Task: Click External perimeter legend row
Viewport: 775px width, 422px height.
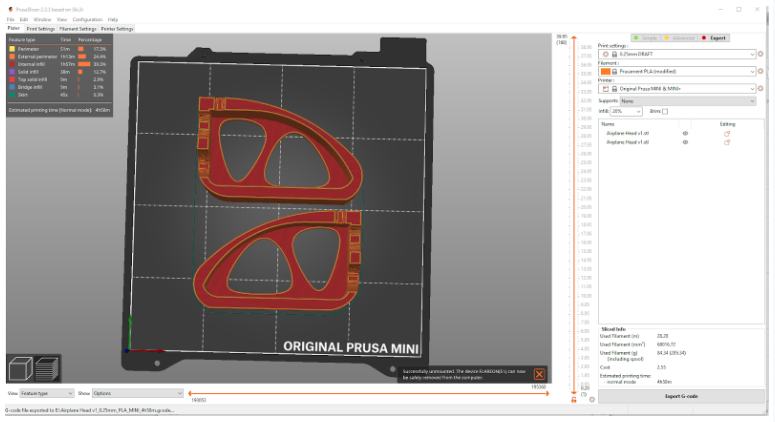Action: pos(59,57)
